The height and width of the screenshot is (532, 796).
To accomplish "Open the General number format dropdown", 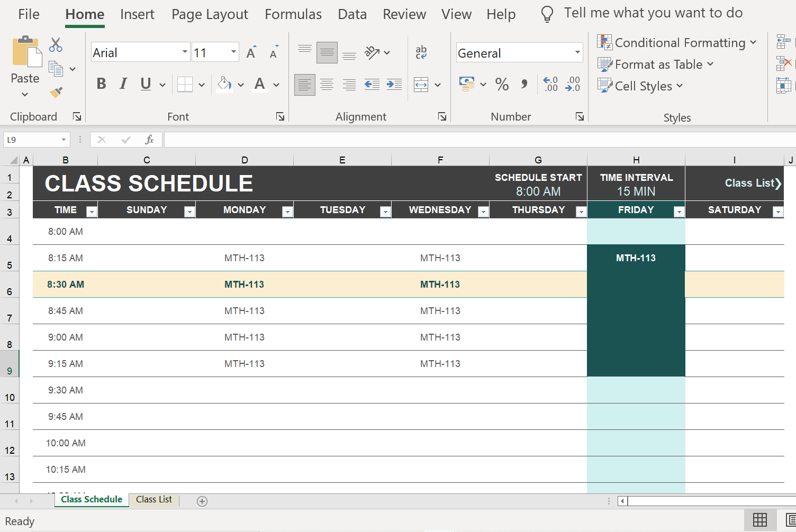I will coord(577,52).
